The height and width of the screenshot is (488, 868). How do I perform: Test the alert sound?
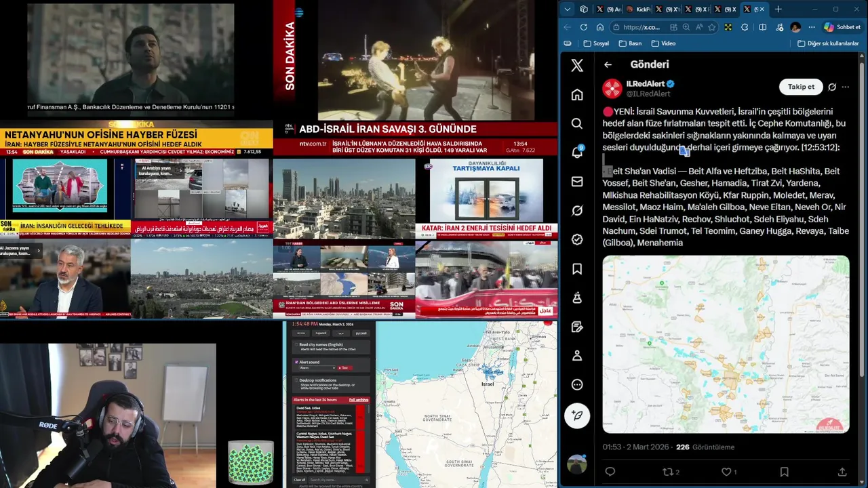pyautogui.click(x=345, y=368)
